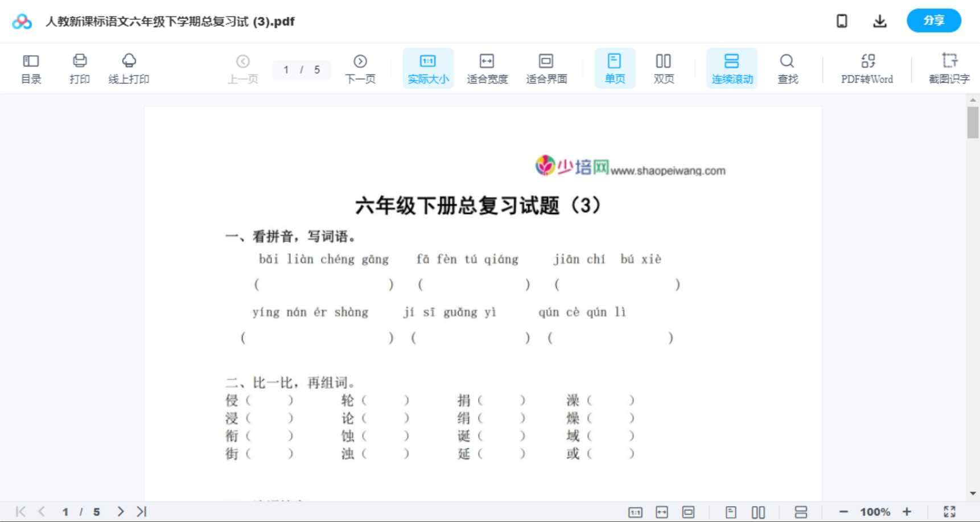Screen dimensions: 980x522
Task: Zoom in with the plus button
Action: [x=907, y=511]
